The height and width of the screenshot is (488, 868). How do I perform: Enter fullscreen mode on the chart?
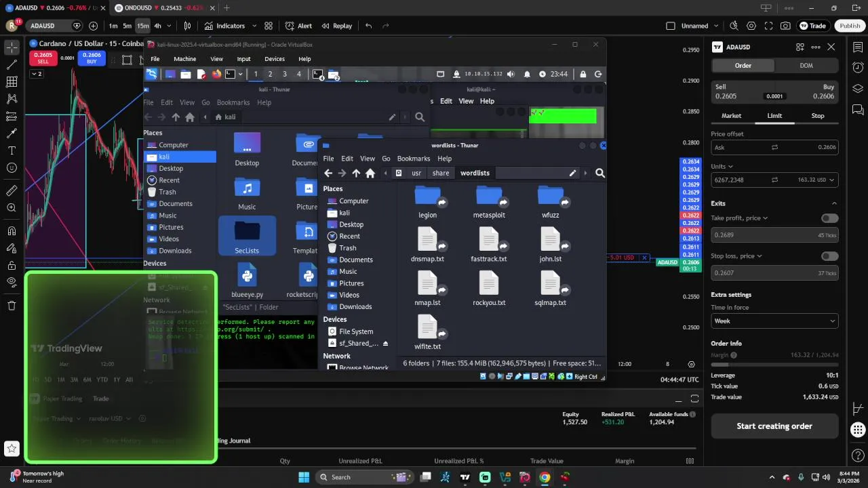[768, 26]
